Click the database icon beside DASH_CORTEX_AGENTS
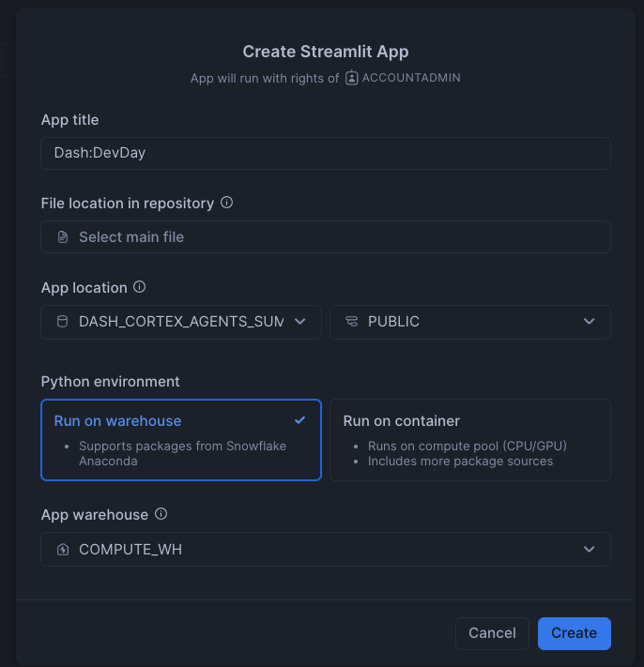Viewport: 644px width, 667px height. point(63,322)
